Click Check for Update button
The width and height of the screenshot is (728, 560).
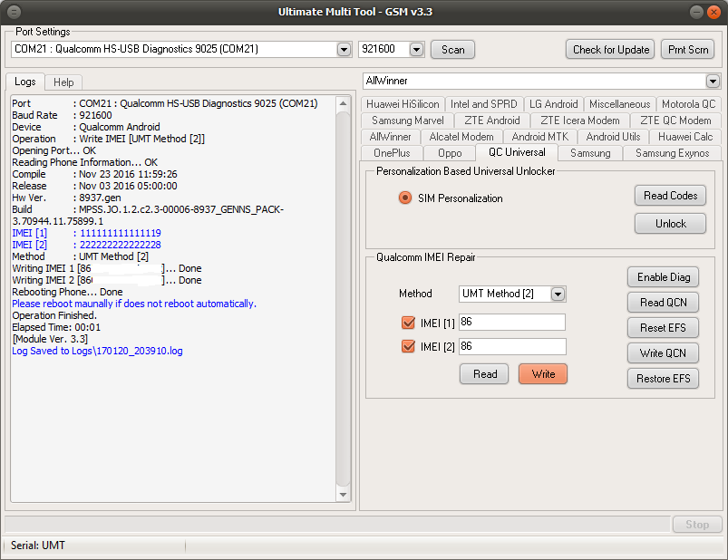click(x=610, y=50)
